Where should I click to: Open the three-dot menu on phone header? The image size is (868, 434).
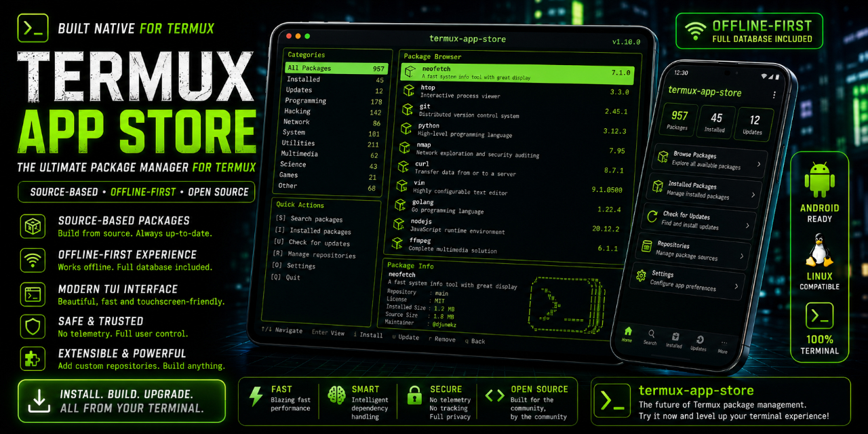774,95
